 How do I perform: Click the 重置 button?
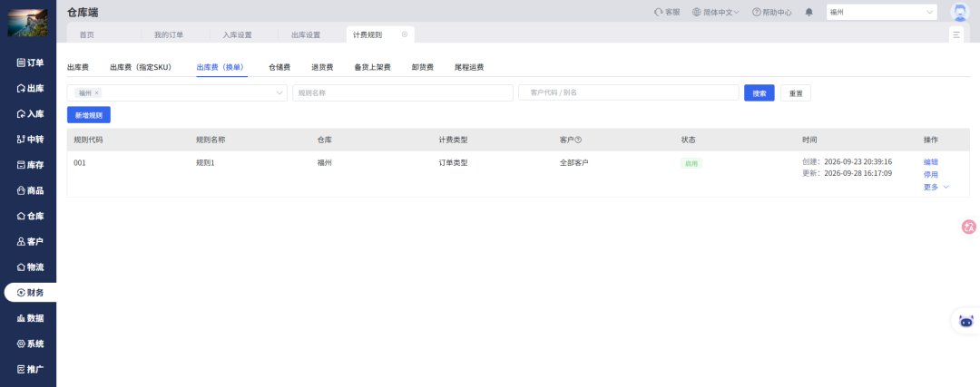coord(796,93)
